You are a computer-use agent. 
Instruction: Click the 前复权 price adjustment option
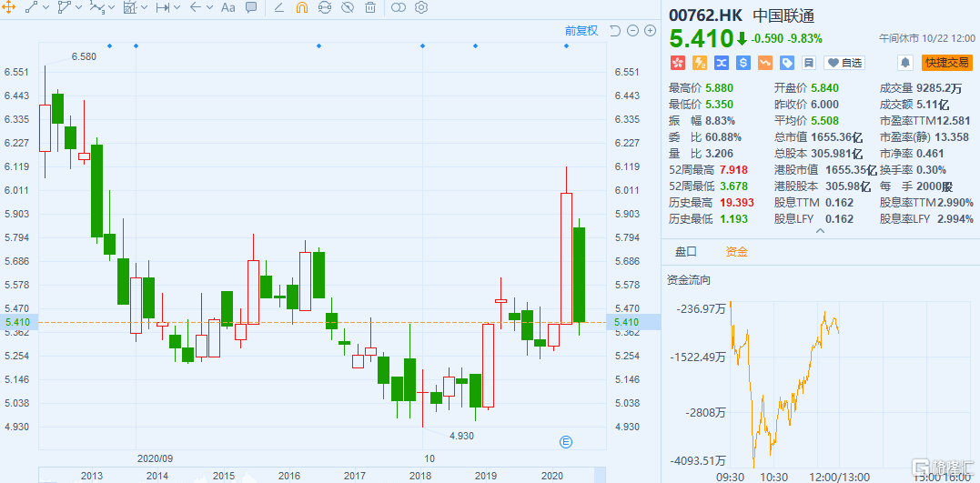[x=581, y=31]
